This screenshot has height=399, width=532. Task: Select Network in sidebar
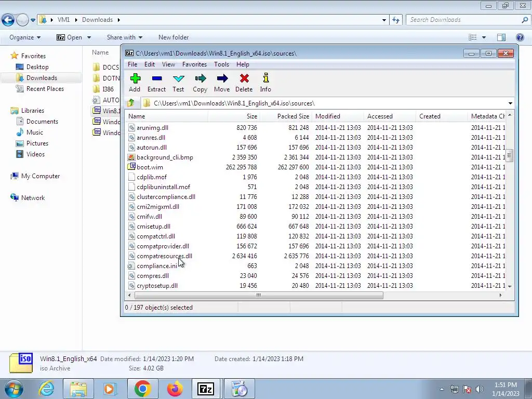click(x=33, y=198)
